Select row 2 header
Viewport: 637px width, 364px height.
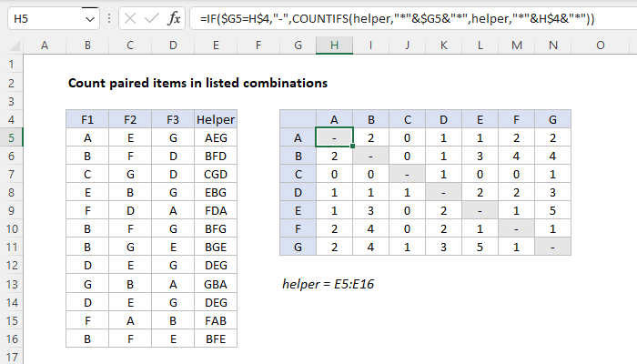[x=11, y=84]
